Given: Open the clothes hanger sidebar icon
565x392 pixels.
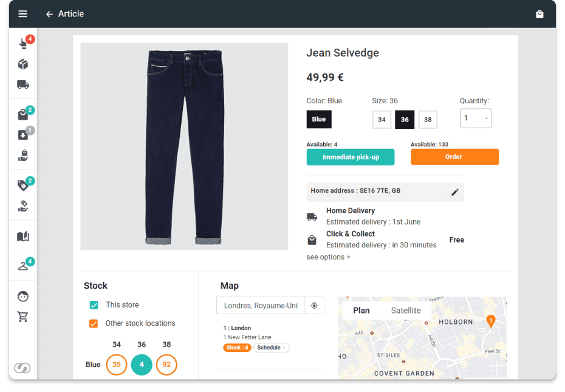Looking at the screenshot, I should [x=23, y=266].
